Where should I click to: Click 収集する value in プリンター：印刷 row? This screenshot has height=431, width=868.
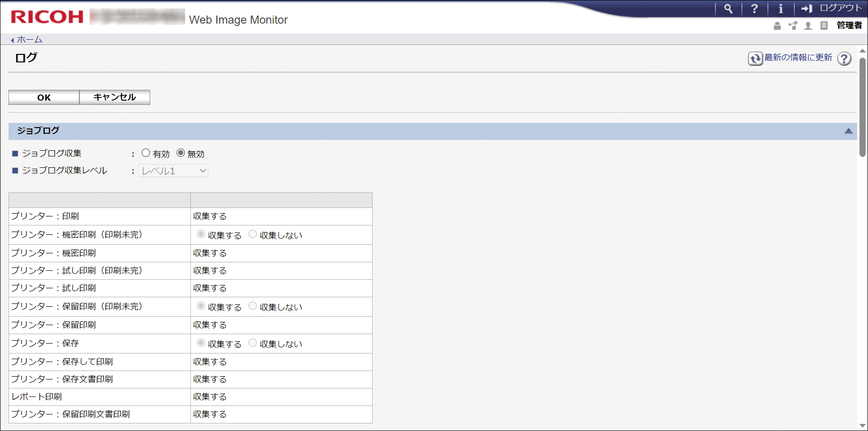coord(210,216)
